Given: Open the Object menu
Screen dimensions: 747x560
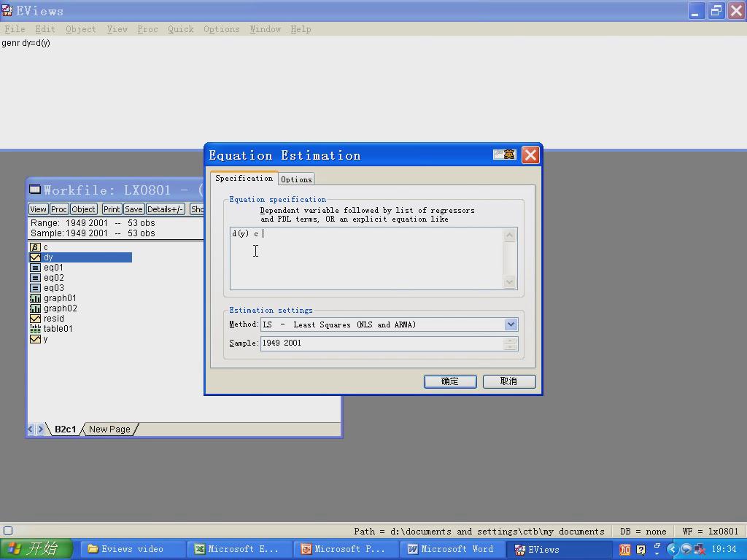Looking at the screenshot, I should click(81, 29).
